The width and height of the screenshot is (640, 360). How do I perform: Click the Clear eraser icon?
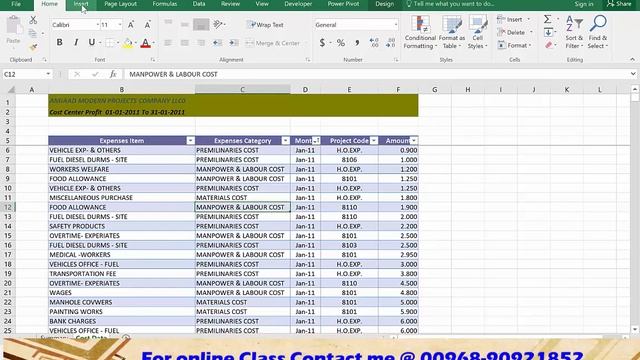(549, 45)
